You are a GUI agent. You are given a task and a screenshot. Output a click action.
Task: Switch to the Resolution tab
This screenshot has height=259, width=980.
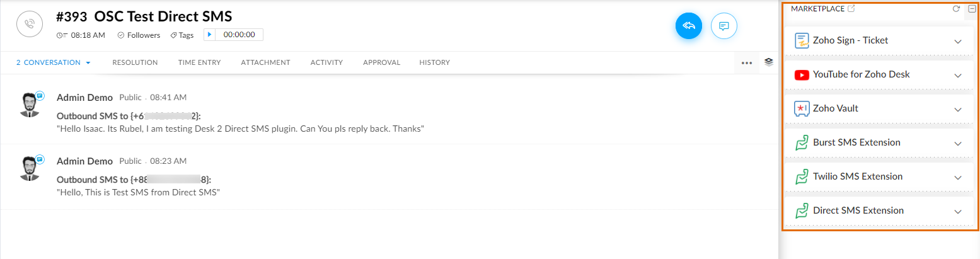click(x=135, y=62)
